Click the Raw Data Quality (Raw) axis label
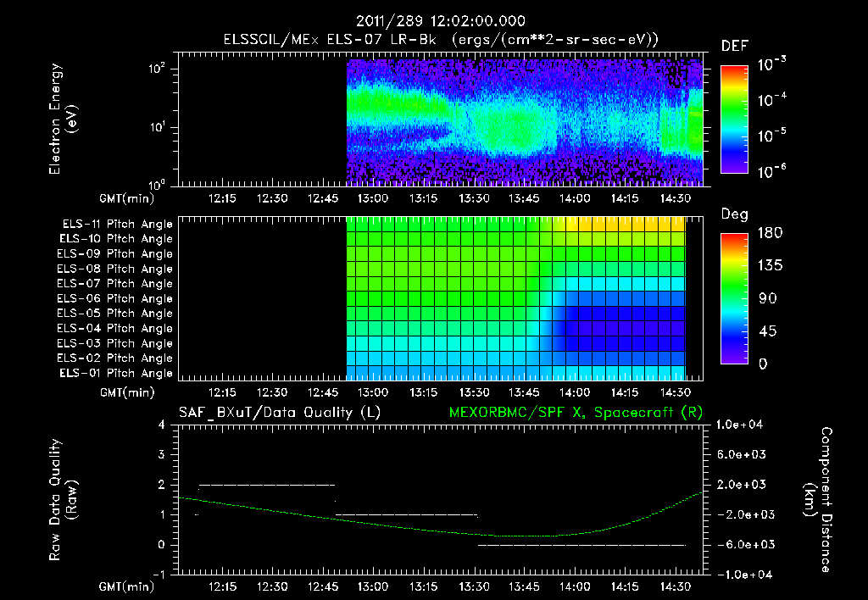This screenshot has width=868, height=600. click(63, 500)
